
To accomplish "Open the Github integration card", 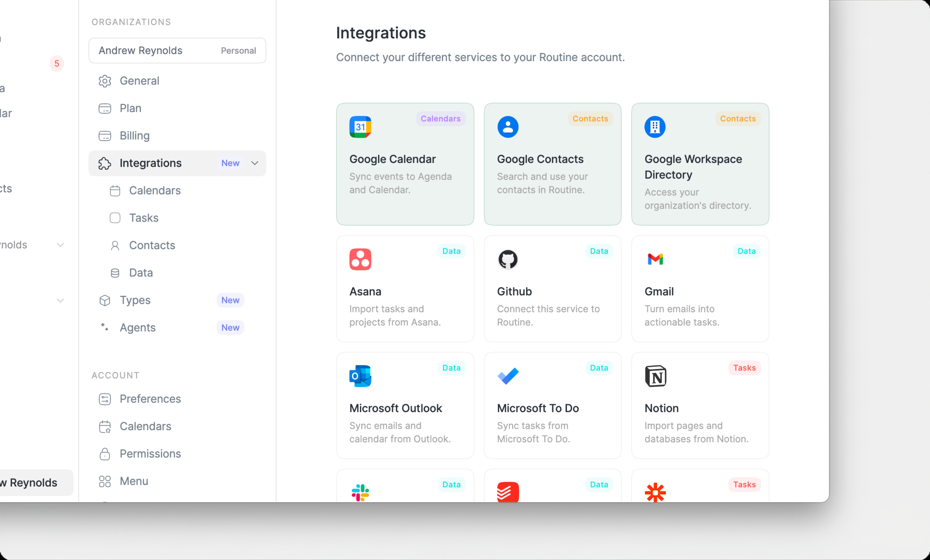I will point(552,289).
